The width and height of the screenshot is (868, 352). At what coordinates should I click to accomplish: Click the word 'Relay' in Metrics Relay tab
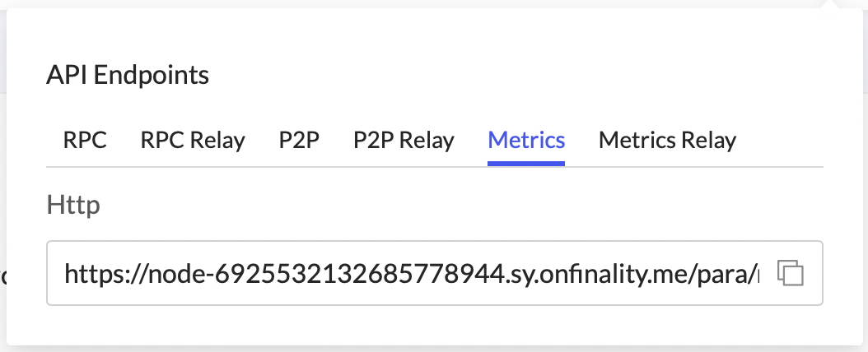[x=707, y=140]
